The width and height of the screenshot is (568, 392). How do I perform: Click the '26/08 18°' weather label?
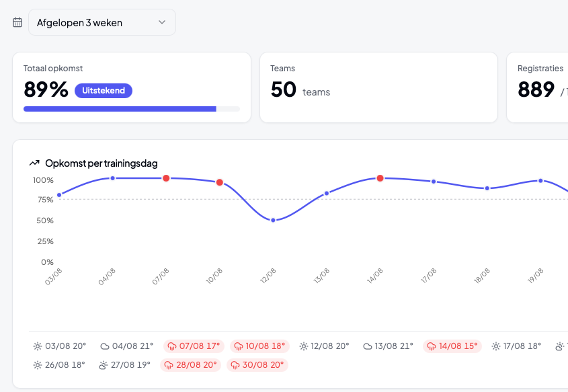point(65,365)
